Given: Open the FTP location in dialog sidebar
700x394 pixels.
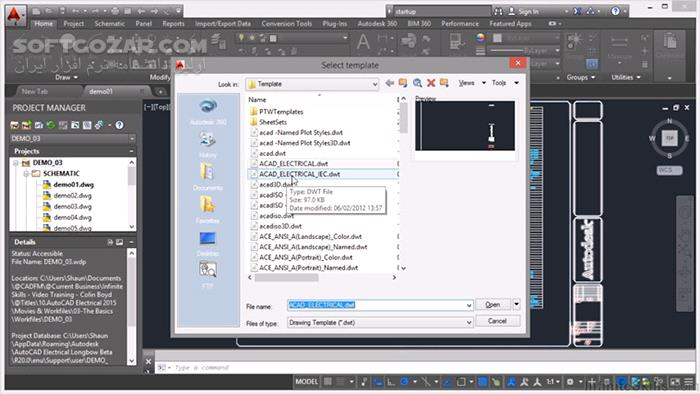Looking at the screenshot, I should tap(208, 274).
